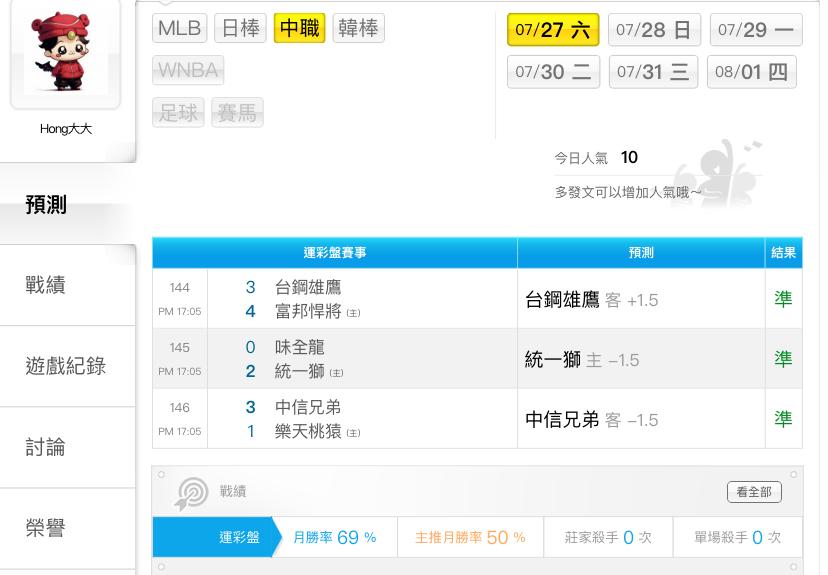
Task: Click the username Hong大大
Action: tap(66, 129)
